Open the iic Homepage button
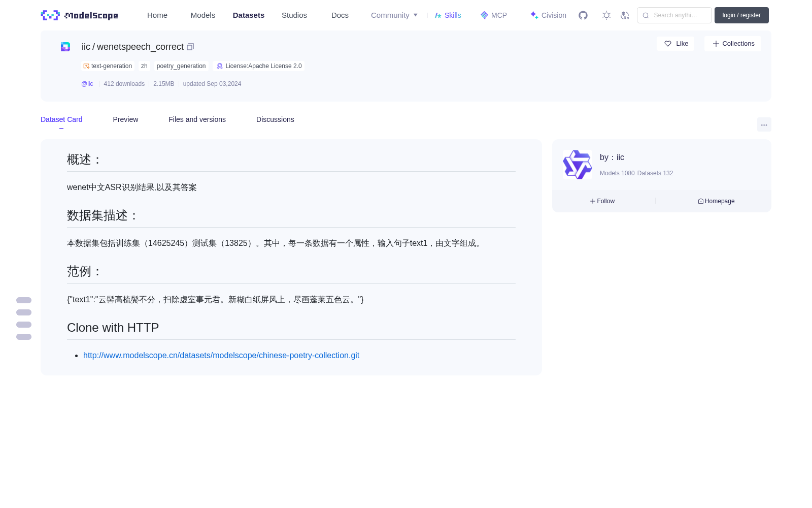The width and height of the screenshot is (812, 508). 716,201
